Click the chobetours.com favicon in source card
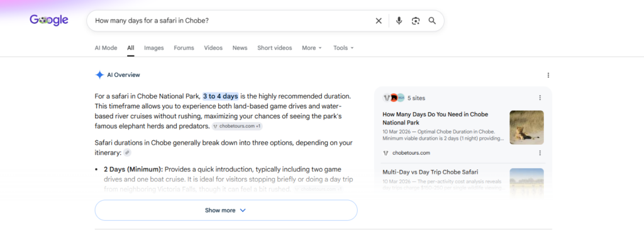 (386, 153)
